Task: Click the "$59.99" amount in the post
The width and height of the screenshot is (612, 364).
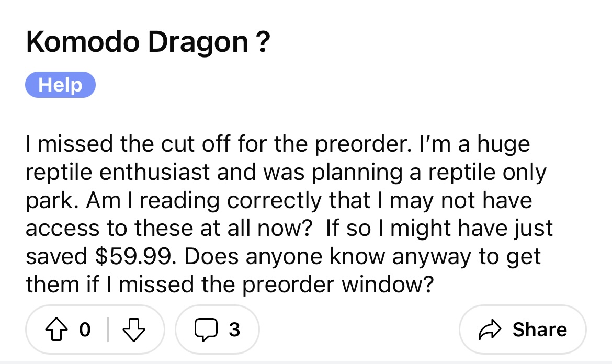Action: (133, 256)
